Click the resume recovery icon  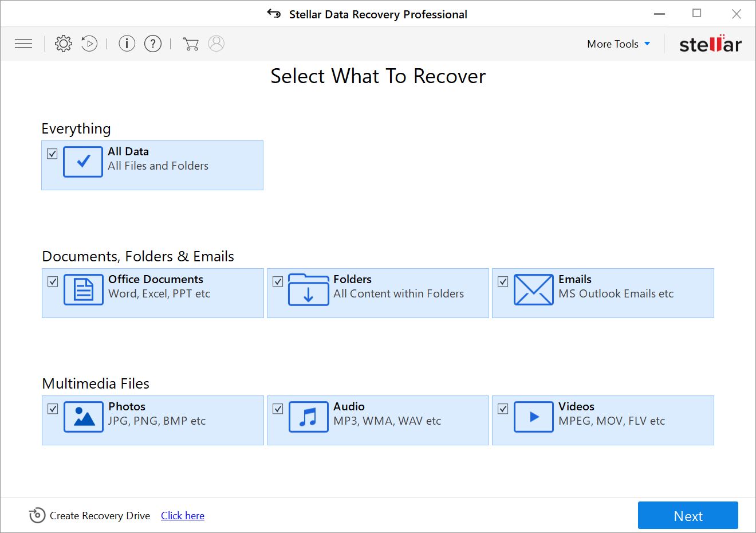click(89, 44)
